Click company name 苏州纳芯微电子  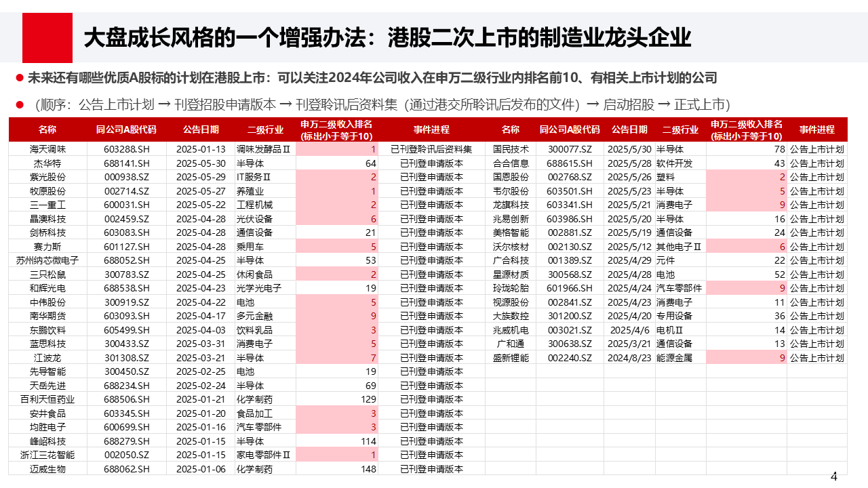tap(48, 260)
